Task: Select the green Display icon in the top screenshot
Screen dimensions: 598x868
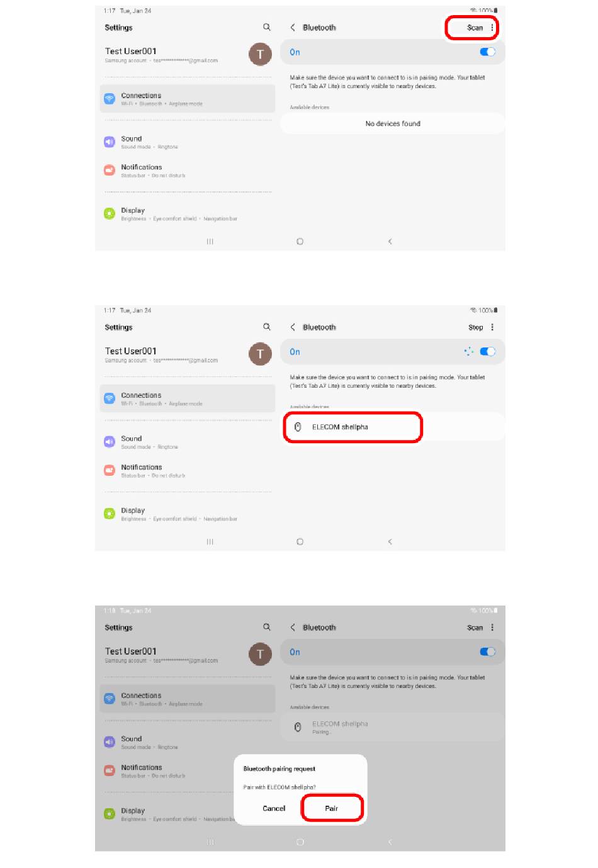Action: point(109,214)
